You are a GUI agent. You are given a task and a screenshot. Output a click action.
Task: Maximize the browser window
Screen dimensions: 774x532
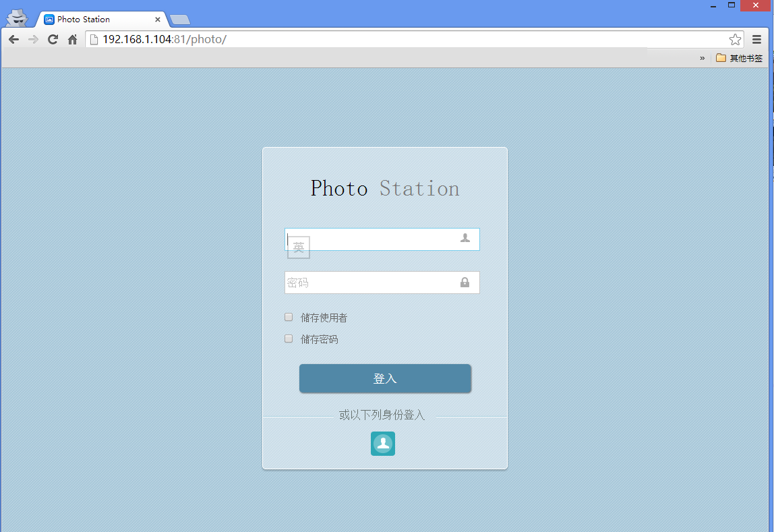(732, 5)
